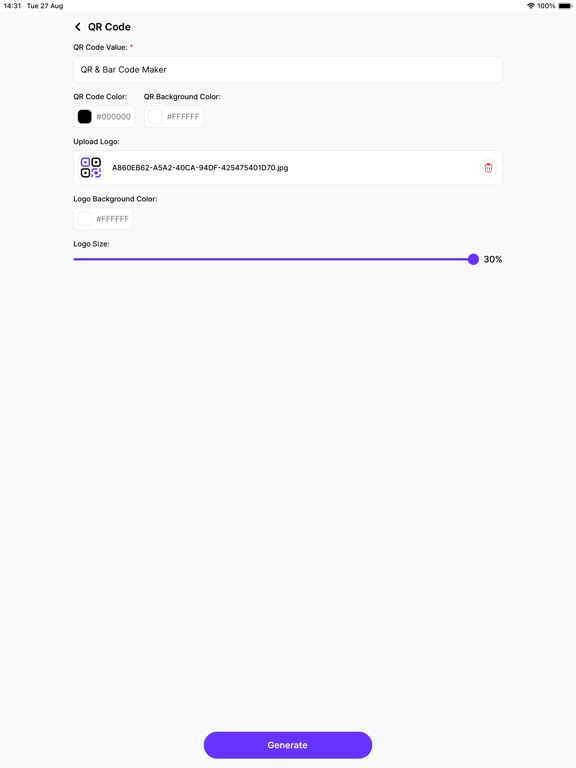576x768 pixels.
Task: Click the Logo Background #FFFFFF hex value
Action: pos(113,219)
